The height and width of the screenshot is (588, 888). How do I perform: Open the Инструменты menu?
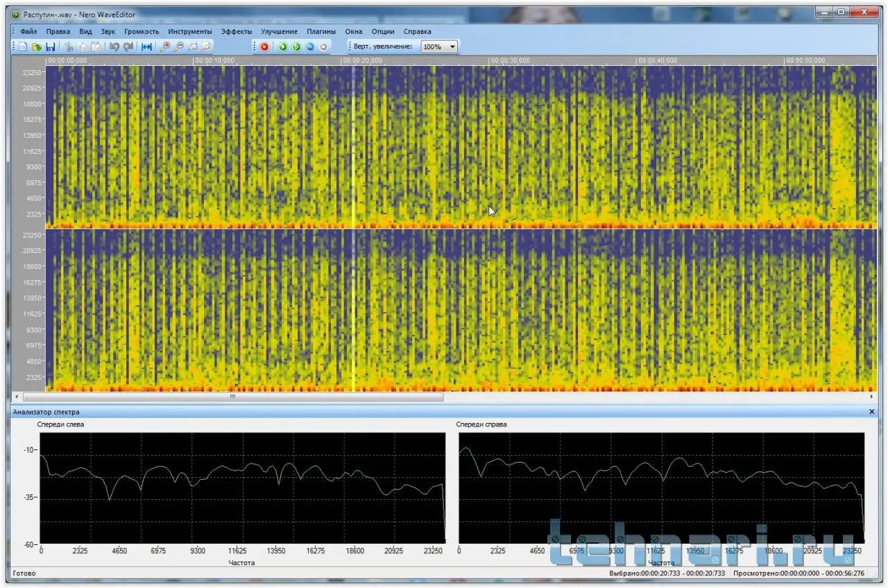(x=189, y=31)
